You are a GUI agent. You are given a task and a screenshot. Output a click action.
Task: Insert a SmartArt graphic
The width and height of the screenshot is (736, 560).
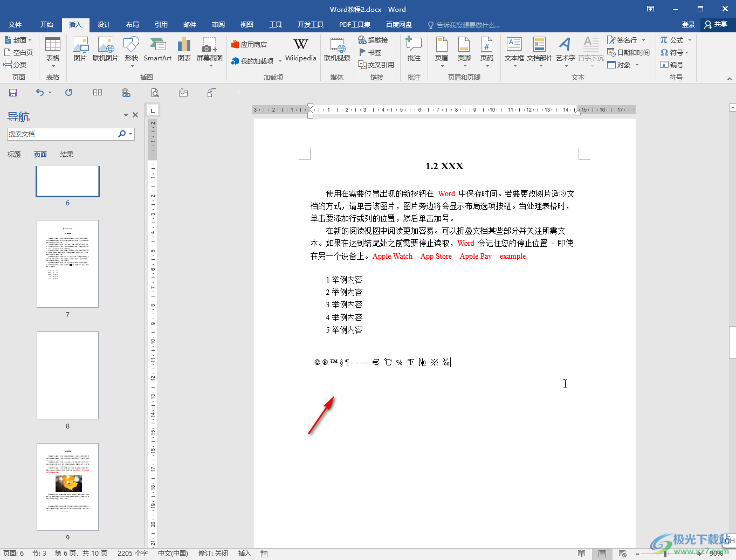pos(157,50)
